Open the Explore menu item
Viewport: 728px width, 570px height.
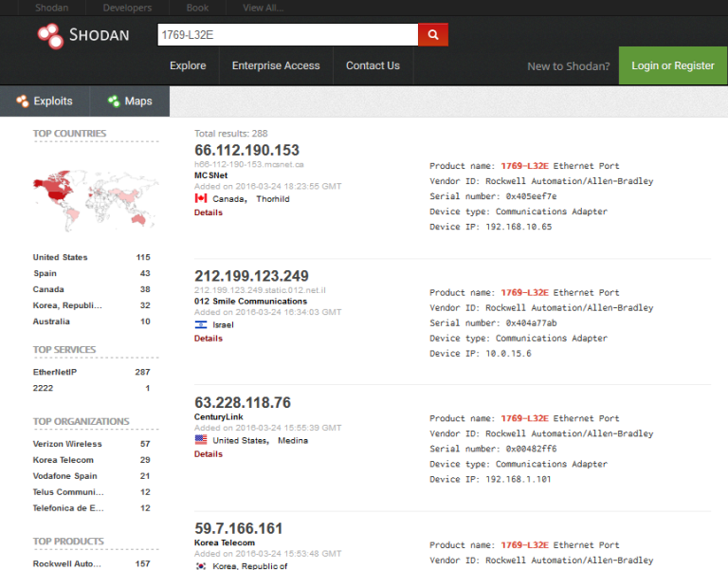(x=188, y=65)
